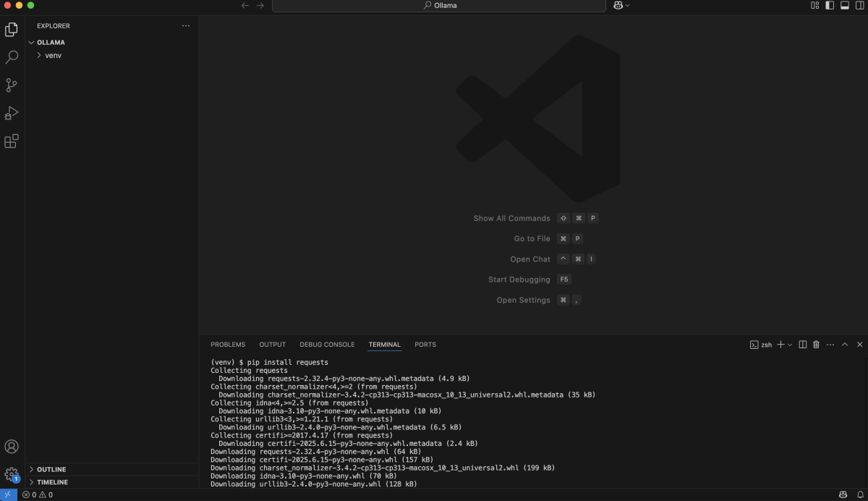Expand the TIMELINE section
The width and height of the screenshot is (868, 501).
click(112, 482)
